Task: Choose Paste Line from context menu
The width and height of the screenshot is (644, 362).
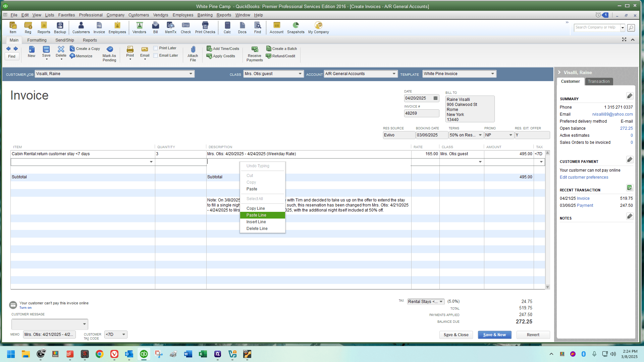Action: pos(263,215)
